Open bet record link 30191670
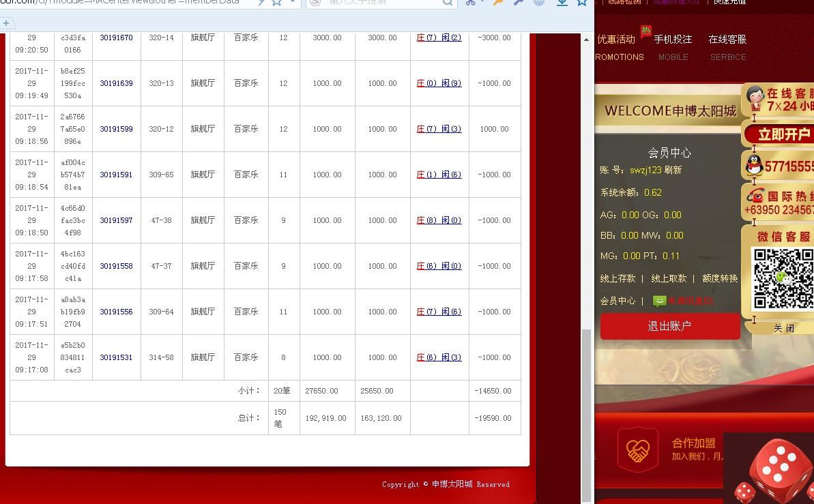Viewport: 814px width, 504px height. click(116, 38)
